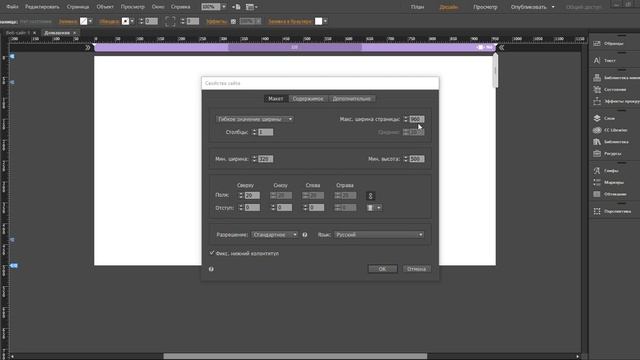The height and width of the screenshot is (360, 640).
Task: Click the Просмотр mode link at top right
Action: click(x=485, y=7)
